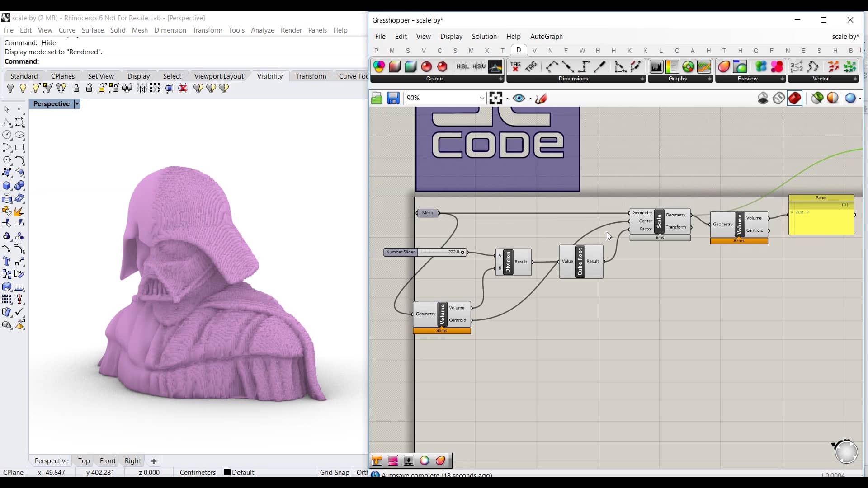868x488 pixels.
Task: Select the HSL colour component icon
Action: [463, 66]
